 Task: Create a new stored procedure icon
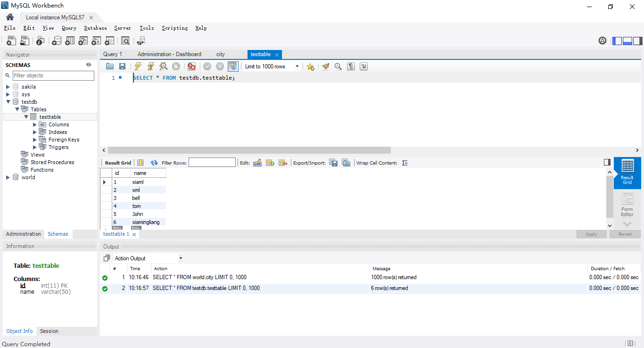click(96, 41)
